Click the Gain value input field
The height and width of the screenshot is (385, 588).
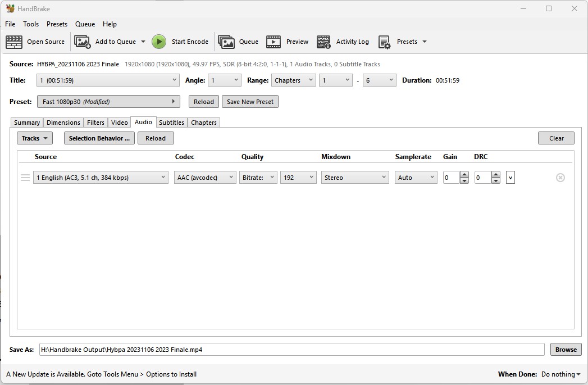coord(452,178)
